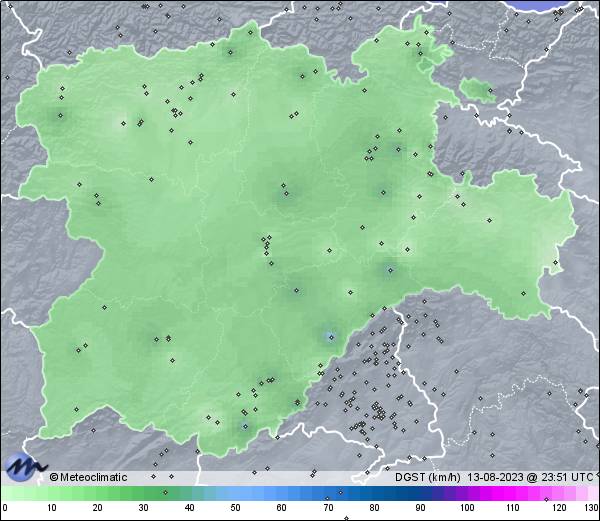Screen dimensions: 600x521
Task: Click the 70 label on the scale
Action: tap(328, 508)
